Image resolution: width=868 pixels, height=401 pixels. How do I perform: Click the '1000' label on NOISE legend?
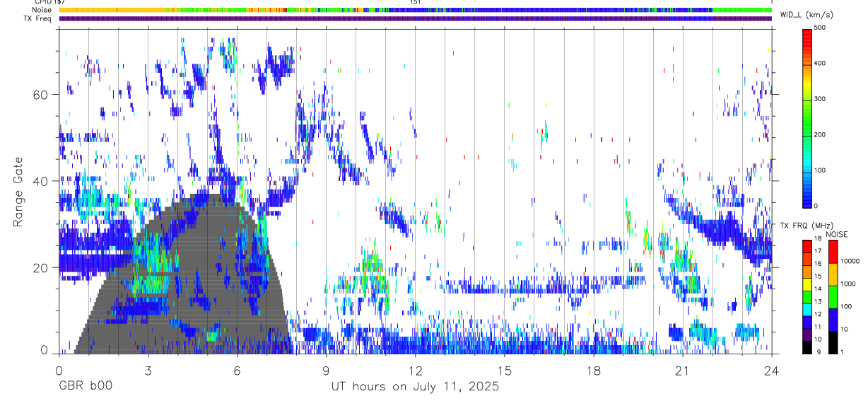[x=848, y=284]
